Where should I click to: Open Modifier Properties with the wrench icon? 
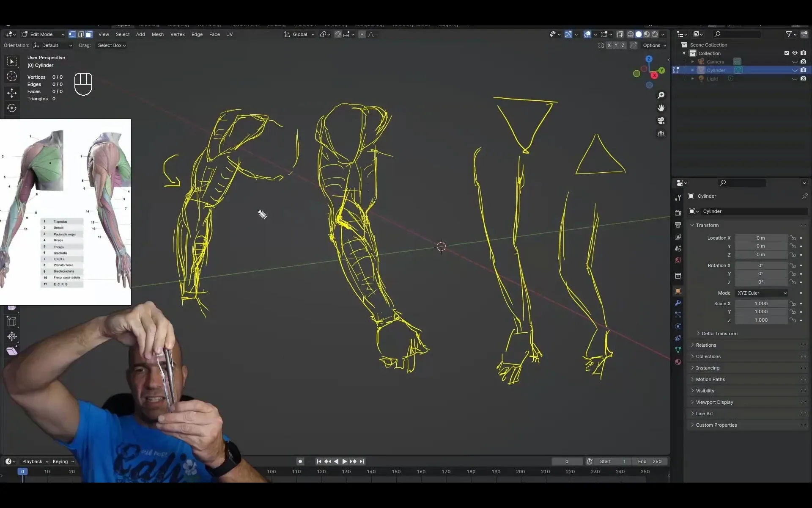678,302
